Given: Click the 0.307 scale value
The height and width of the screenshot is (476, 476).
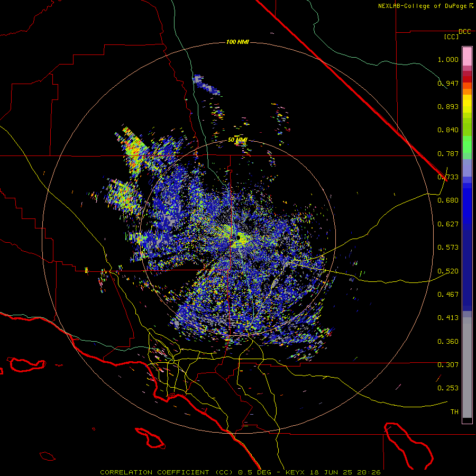Looking at the screenshot, I should tap(448, 365).
